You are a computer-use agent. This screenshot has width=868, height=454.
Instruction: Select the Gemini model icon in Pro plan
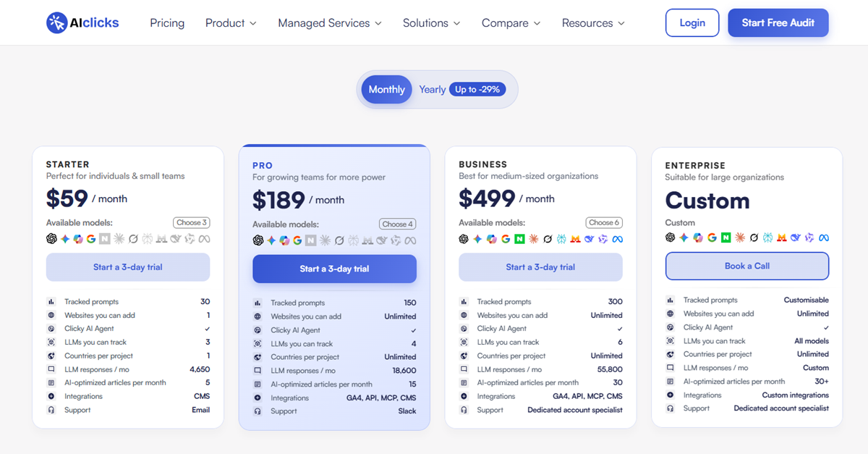click(x=271, y=240)
